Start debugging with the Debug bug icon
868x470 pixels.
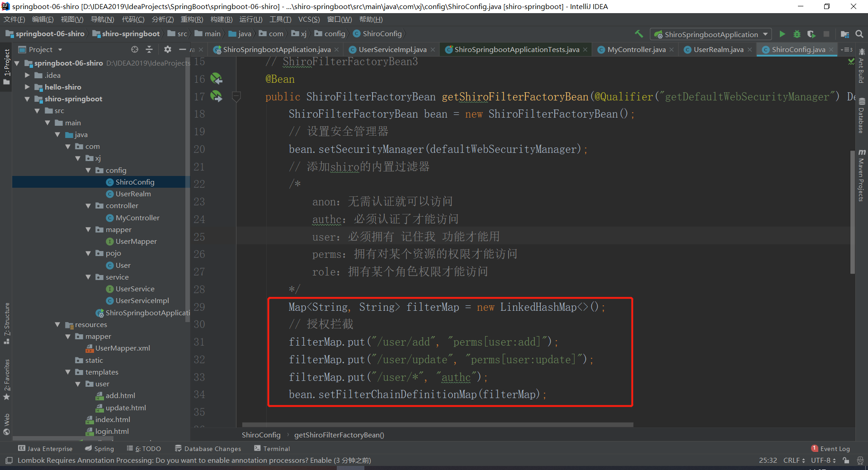pos(797,34)
